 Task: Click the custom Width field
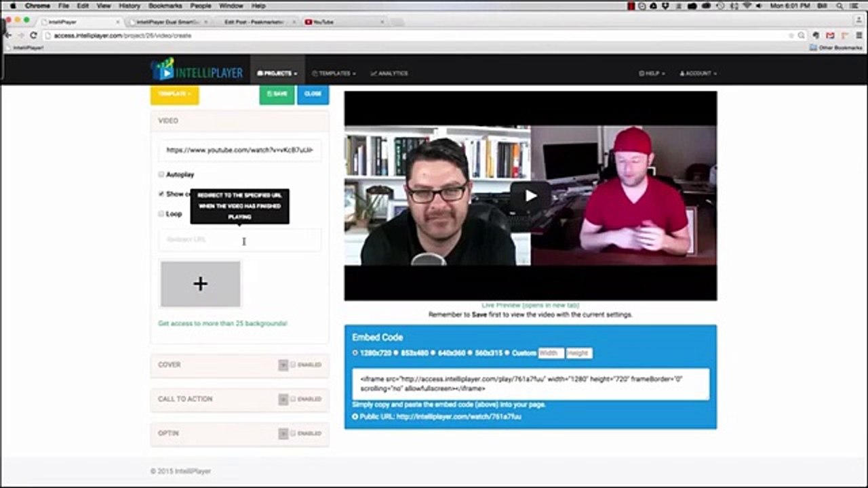pos(551,353)
